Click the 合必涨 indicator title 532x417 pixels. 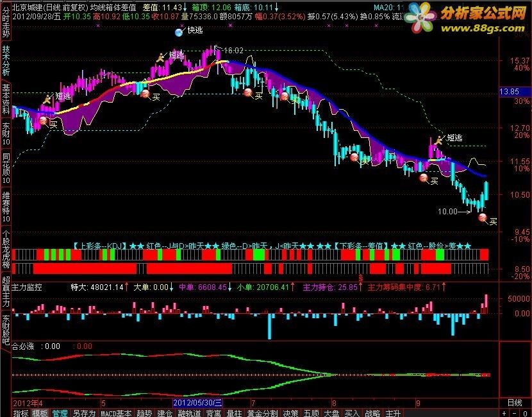tap(22, 346)
